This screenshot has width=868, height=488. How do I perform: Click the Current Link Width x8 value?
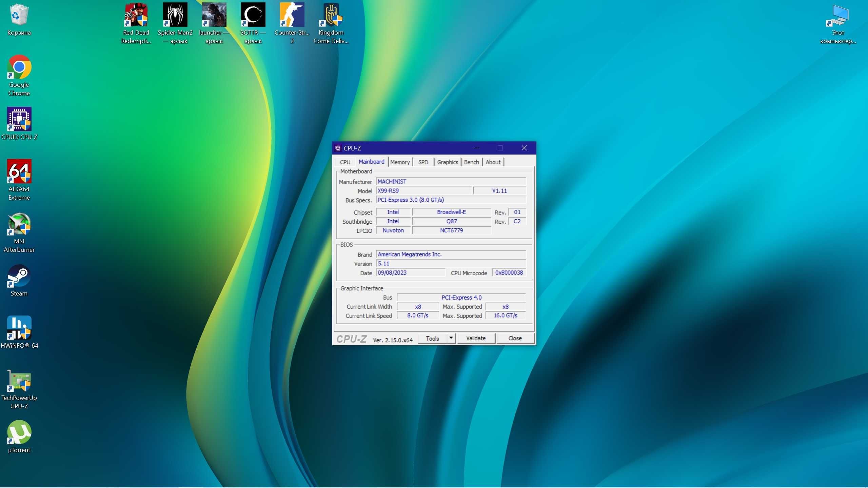click(x=418, y=307)
